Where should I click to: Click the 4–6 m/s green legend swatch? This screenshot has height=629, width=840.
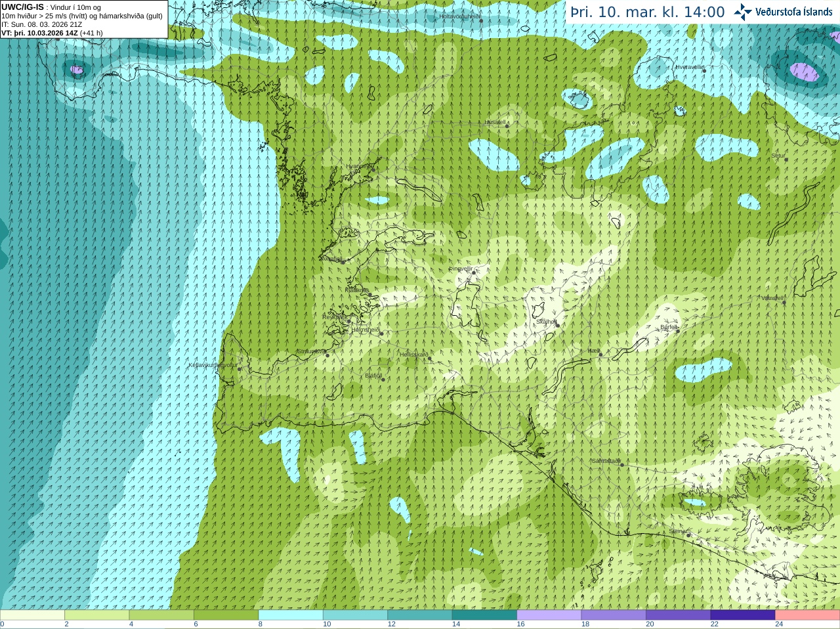click(x=161, y=615)
